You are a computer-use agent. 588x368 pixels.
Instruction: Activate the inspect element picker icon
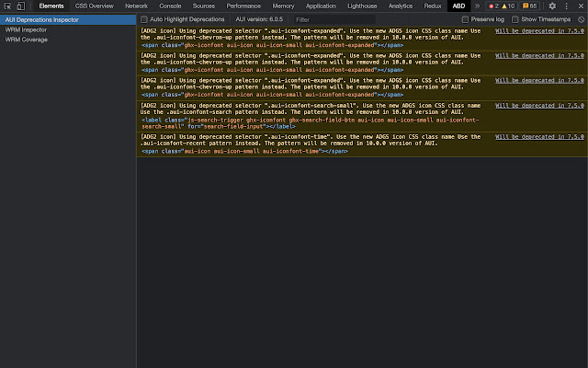pyautogui.click(x=7, y=6)
